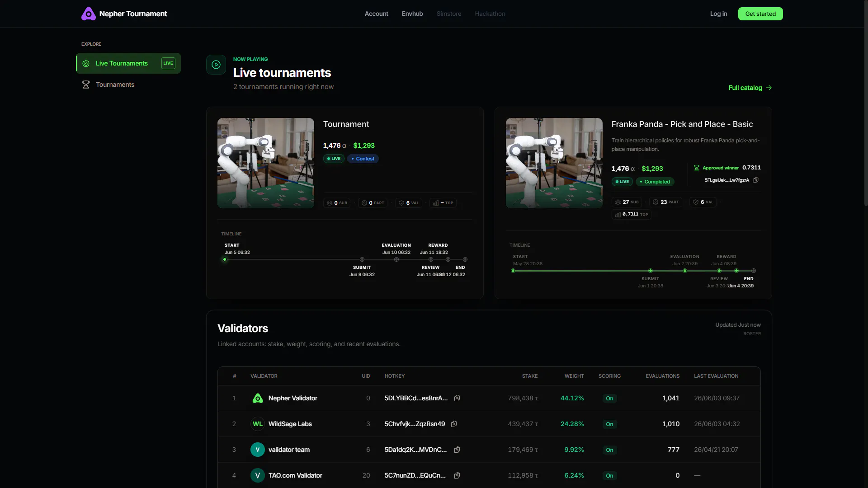
Task: Click the 6 VAL shield icon on Franka card
Action: [x=696, y=202]
